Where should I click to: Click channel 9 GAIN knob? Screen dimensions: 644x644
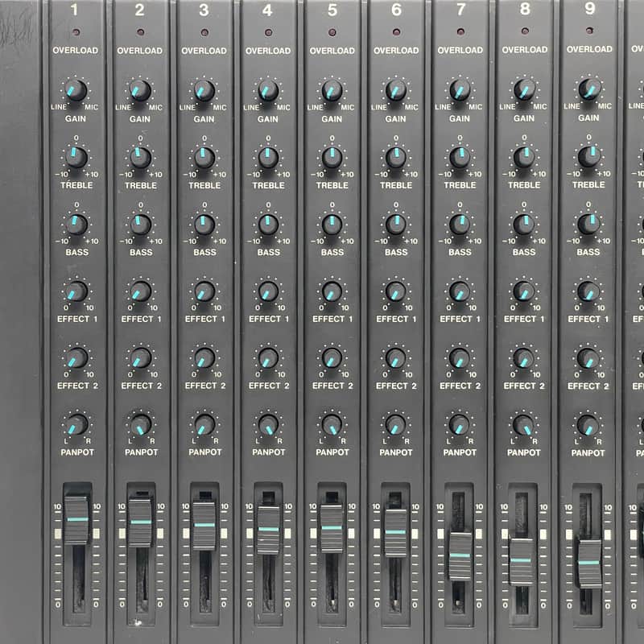589,89
